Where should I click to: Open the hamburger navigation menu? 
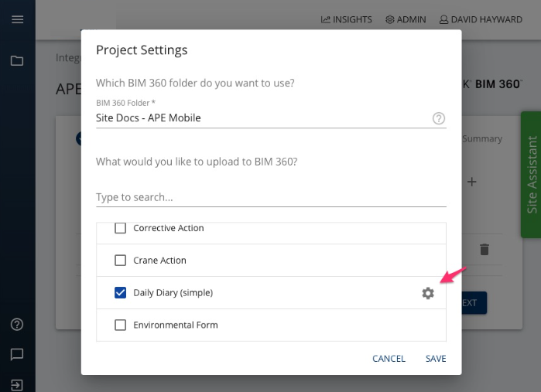pyautogui.click(x=17, y=19)
